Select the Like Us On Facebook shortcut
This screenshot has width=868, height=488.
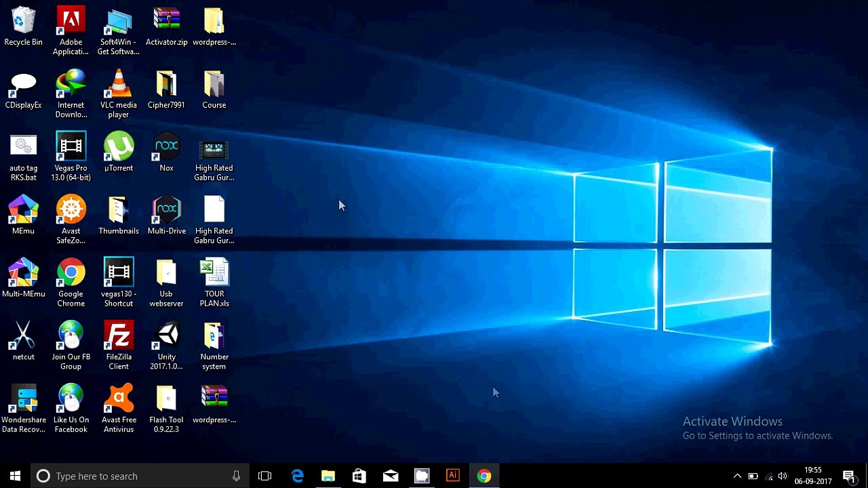click(71, 409)
